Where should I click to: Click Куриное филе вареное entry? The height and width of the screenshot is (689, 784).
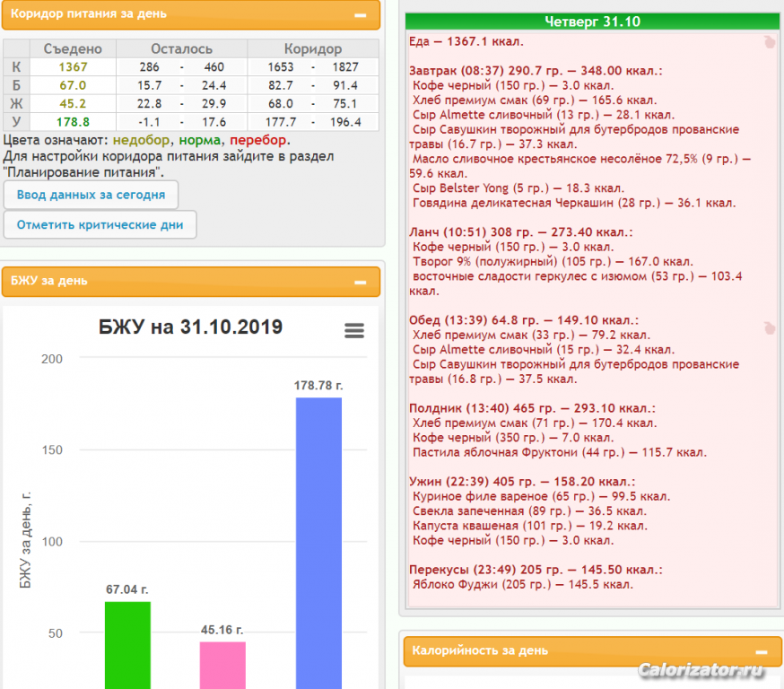click(x=542, y=496)
